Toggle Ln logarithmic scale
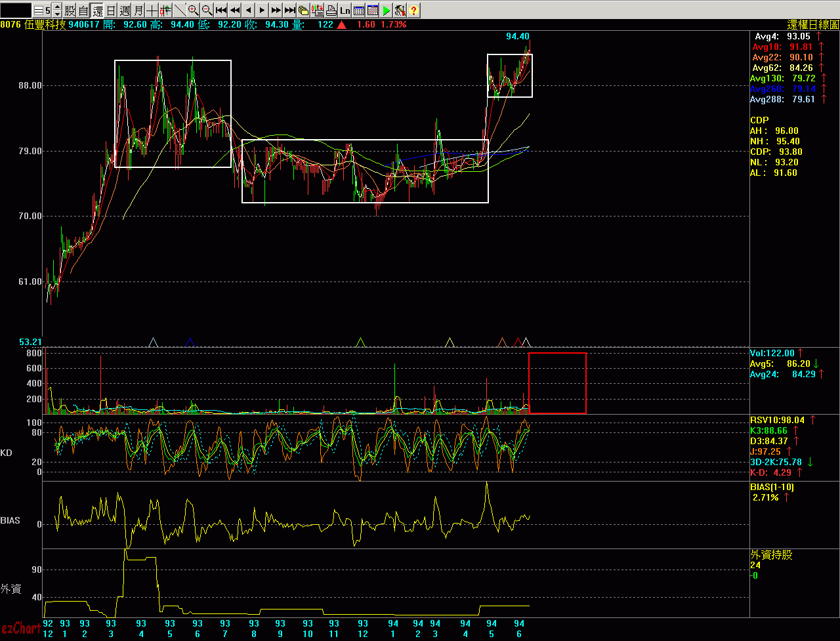The width and height of the screenshot is (840, 641). pyautogui.click(x=345, y=10)
